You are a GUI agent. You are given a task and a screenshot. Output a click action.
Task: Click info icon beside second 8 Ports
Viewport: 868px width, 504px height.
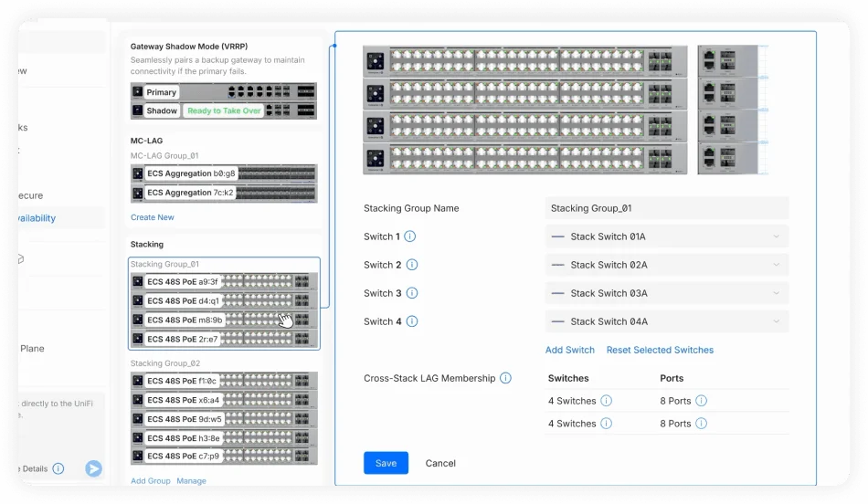click(x=702, y=424)
